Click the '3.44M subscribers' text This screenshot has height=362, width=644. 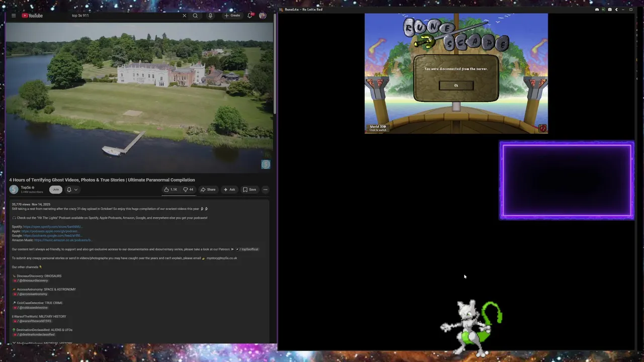[32, 192]
